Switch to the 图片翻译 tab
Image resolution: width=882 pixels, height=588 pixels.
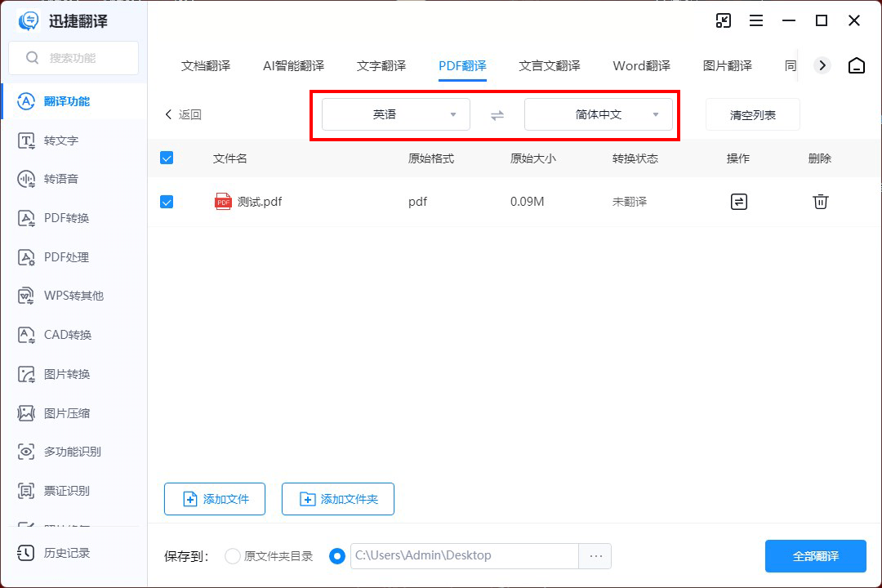[x=728, y=66]
